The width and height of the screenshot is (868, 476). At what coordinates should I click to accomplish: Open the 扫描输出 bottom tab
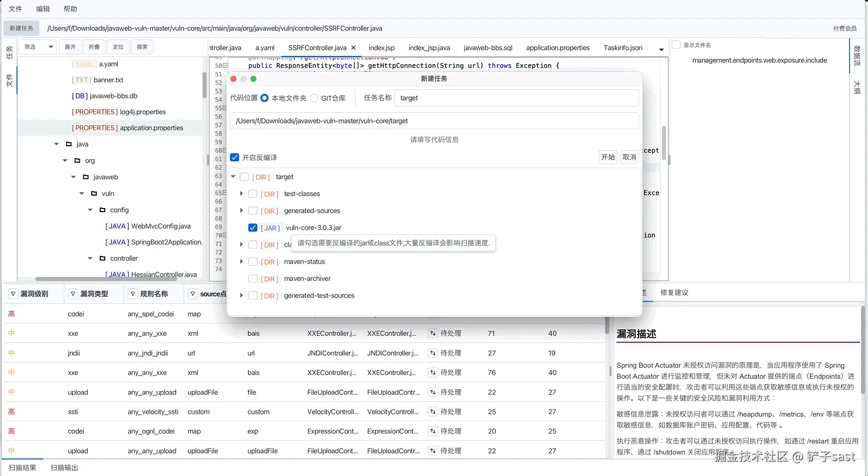pos(64,468)
